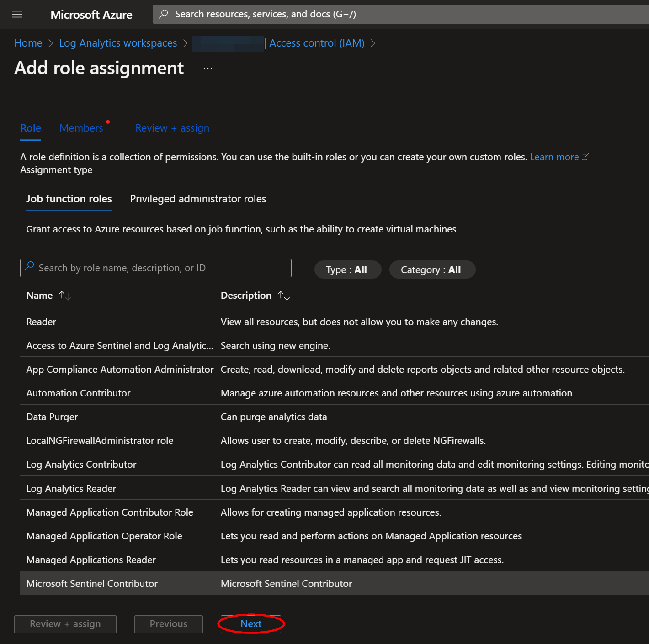The height and width of the screenshot is (644, 649).
Task: Click 'Manage azure automation resources' description
Action: click(398, 393)
